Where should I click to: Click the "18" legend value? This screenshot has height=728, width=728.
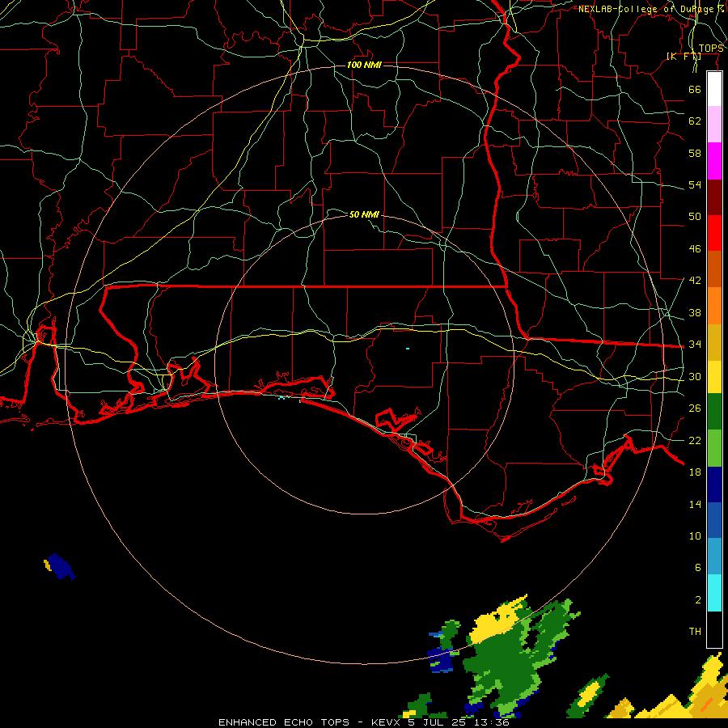[x=695, y=472]
